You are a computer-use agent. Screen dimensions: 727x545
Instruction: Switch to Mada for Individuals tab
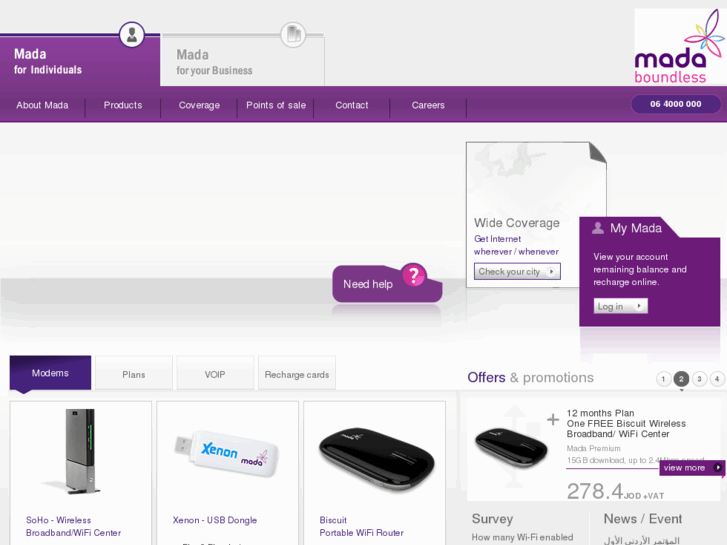80,61
